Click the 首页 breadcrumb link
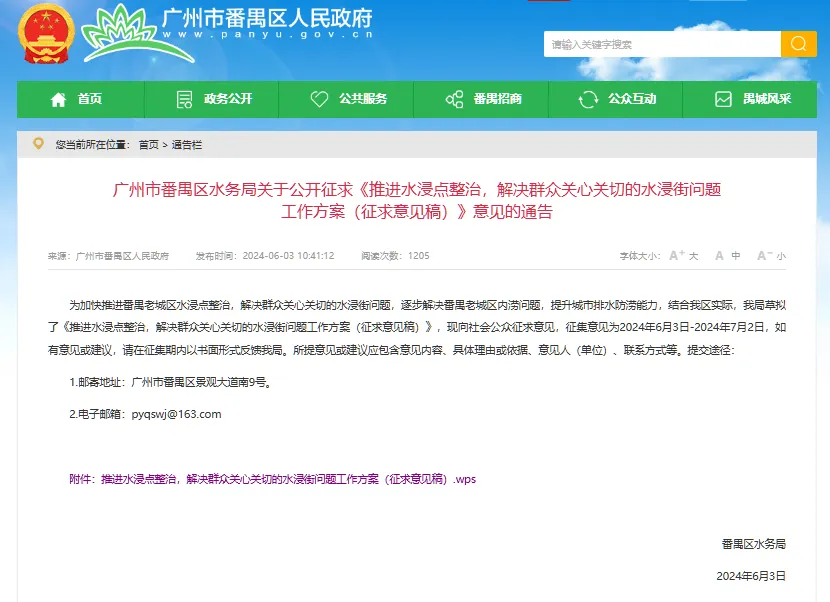Viewport: 830px width, 602px height. [x=148, y=145]
